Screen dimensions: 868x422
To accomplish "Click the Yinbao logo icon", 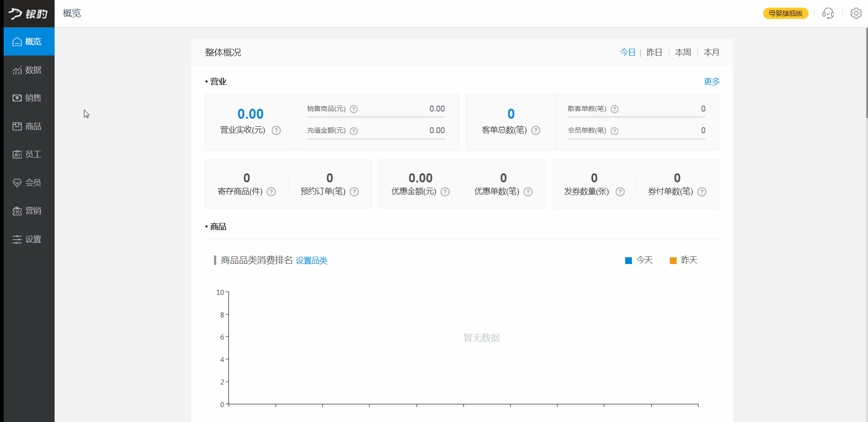I will [x=28, y=14].
